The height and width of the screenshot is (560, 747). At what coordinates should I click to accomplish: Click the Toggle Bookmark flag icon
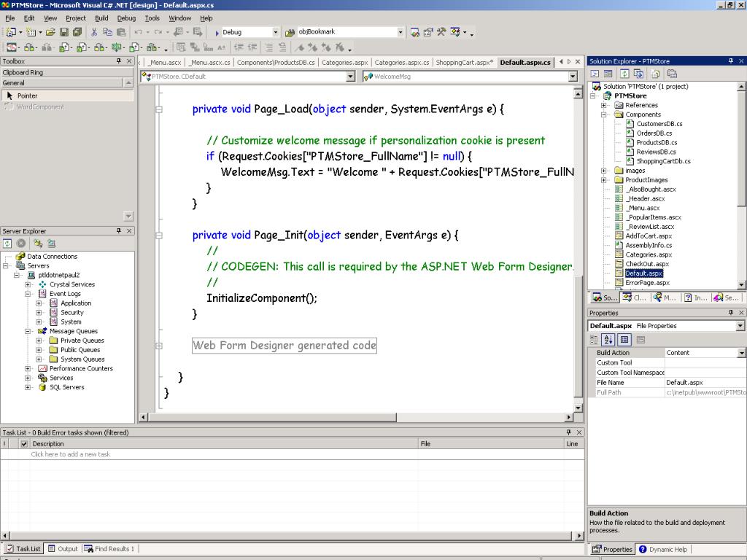point(299,47)
